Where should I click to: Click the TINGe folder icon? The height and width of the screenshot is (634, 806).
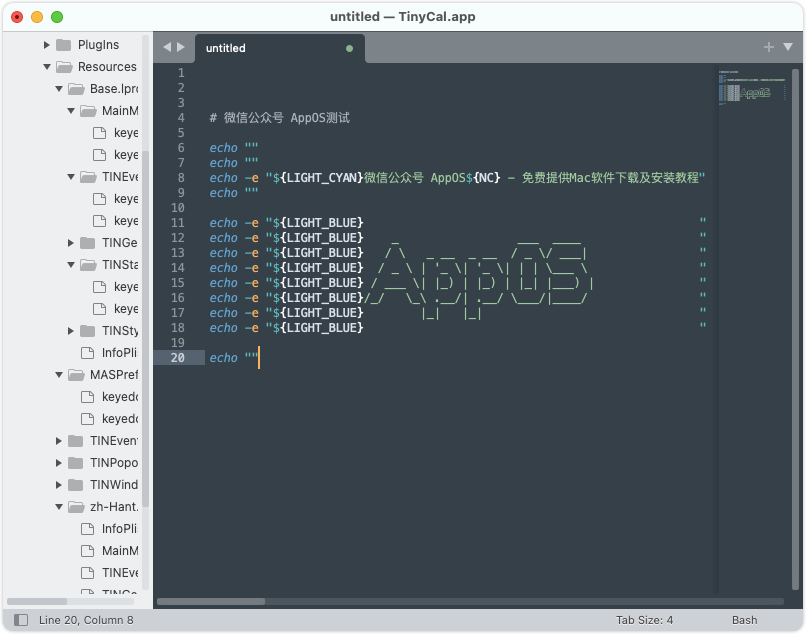[88, 243]
